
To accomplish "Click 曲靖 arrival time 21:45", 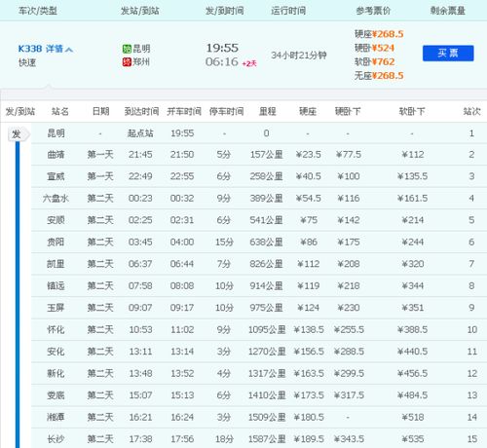I will pyautogui.click(x=140, y=155).
